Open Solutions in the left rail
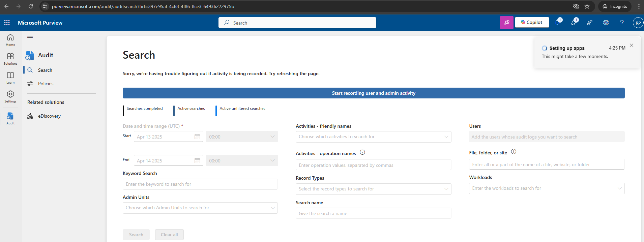 pyautogui.click(x=10, y=59)
